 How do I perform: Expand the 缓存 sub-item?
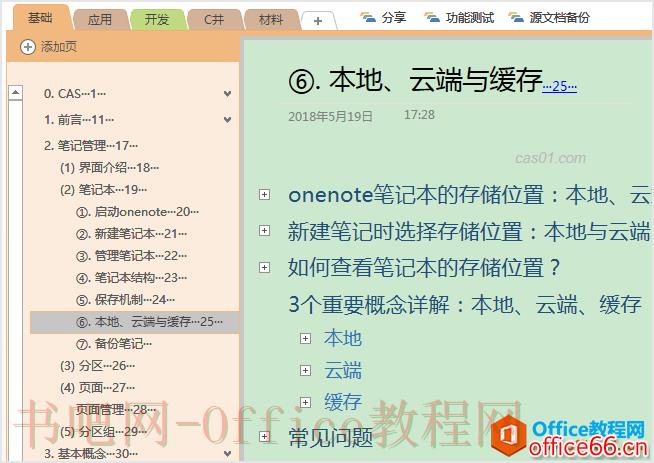pos(305,403)
